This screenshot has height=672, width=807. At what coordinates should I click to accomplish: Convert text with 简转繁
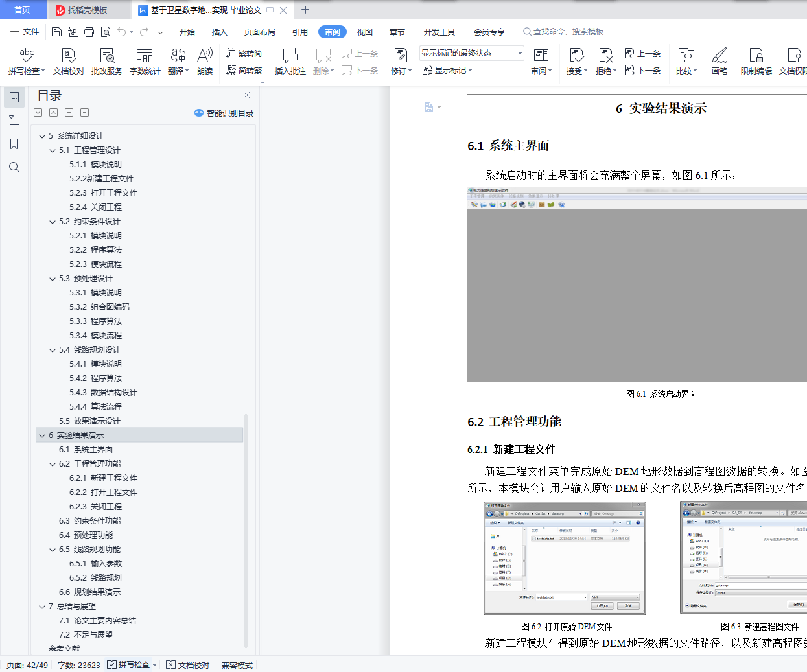244,70
